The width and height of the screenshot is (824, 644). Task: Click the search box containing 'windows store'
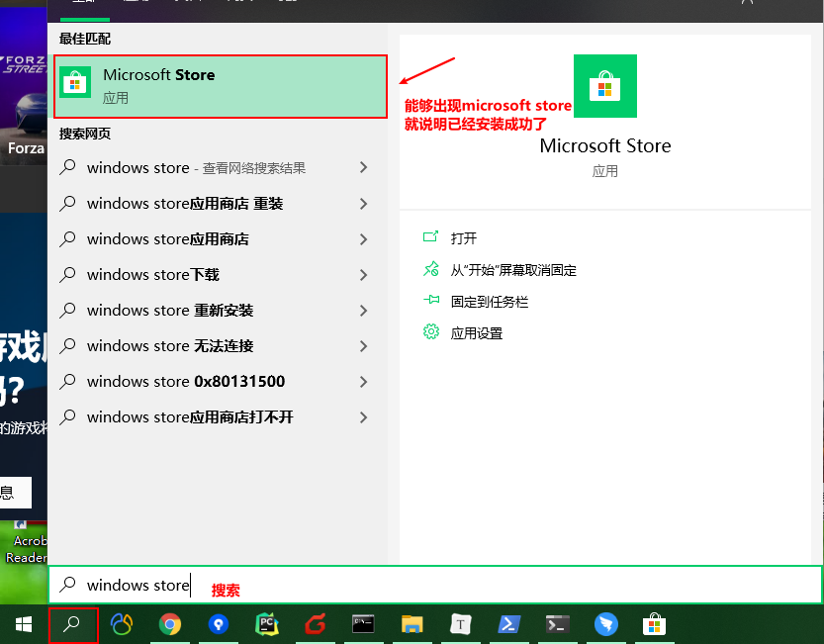click(x=435, y=585)
